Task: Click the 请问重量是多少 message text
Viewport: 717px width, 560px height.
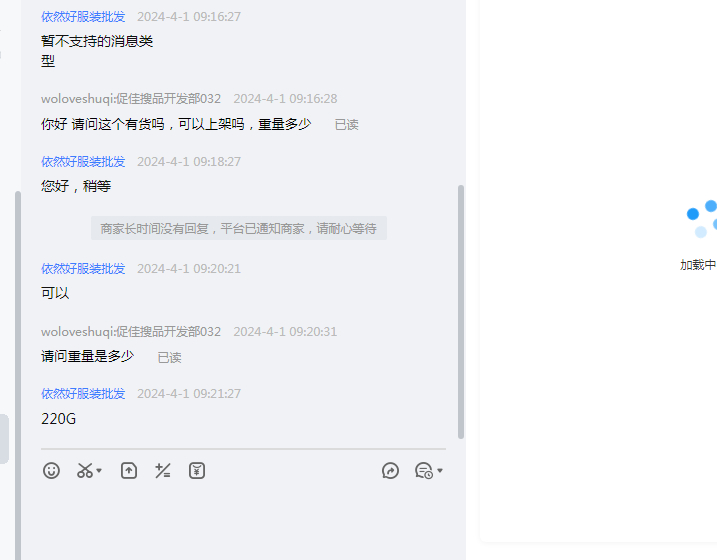Action: (x=87, y=356)
